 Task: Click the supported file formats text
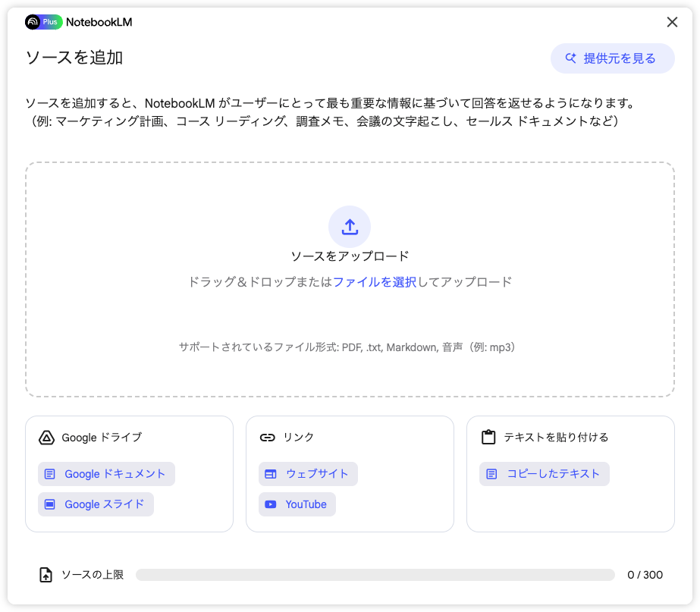tap(347, 347)
